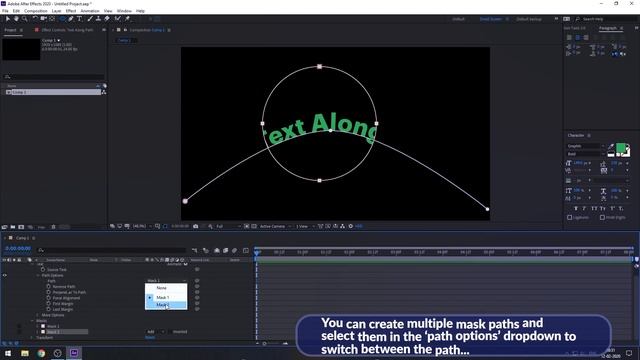
Task: Click the delete trash icon in Project panel
Action: [53, 227]
